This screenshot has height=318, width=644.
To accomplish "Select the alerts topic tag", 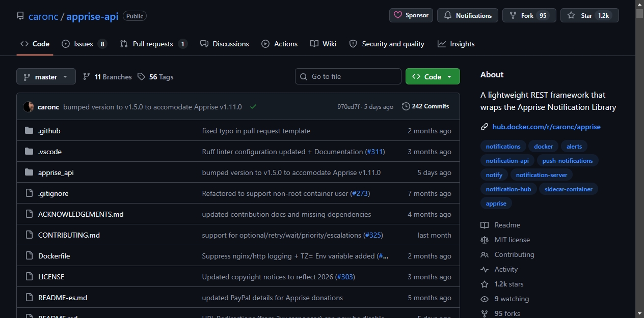I will [574, 147].
